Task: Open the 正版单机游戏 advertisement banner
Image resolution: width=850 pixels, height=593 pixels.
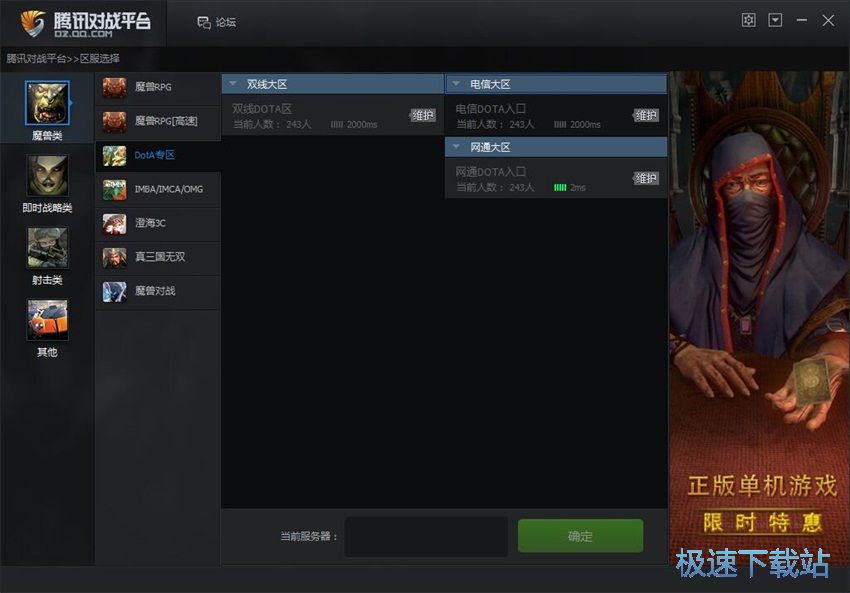Action: click(759, 318)
